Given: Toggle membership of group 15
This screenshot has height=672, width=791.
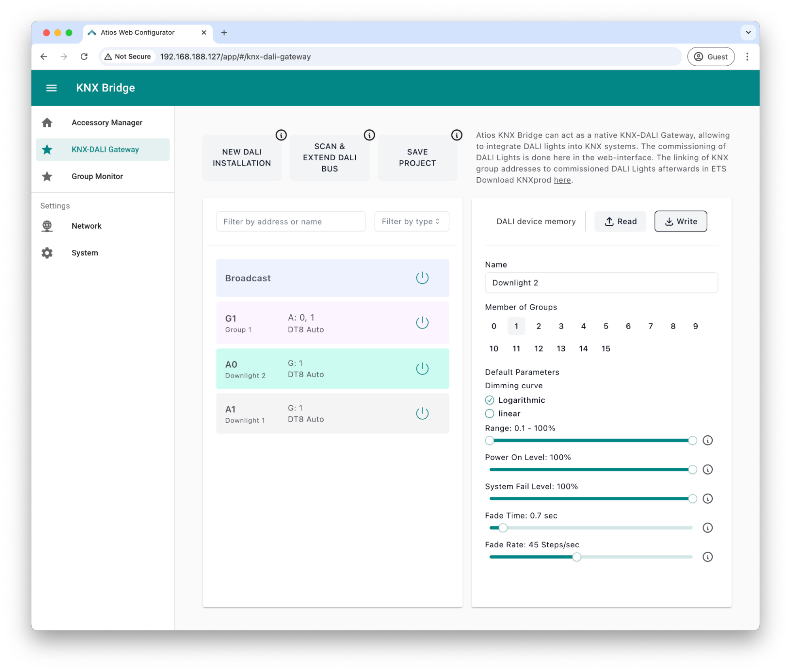Looking at the screenshot, I should (x=606, y=349).
